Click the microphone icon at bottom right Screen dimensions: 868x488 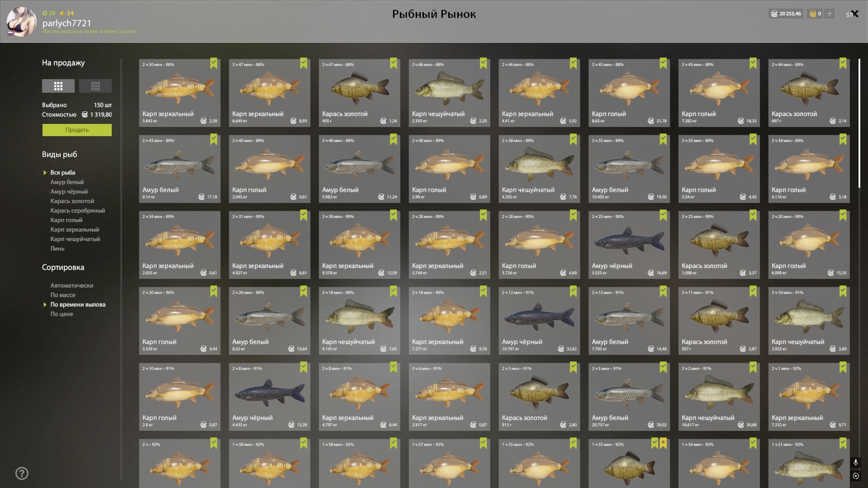(855, 463)
